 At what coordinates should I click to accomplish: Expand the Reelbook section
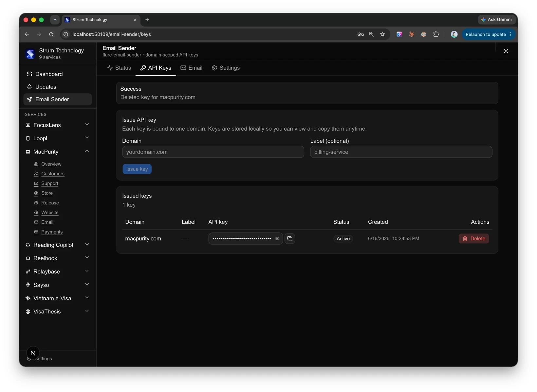pyautogui.click(x=87, y=258)
